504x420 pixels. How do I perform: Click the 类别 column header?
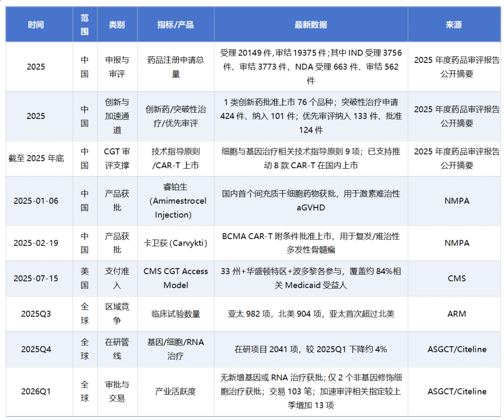(117, 25)
